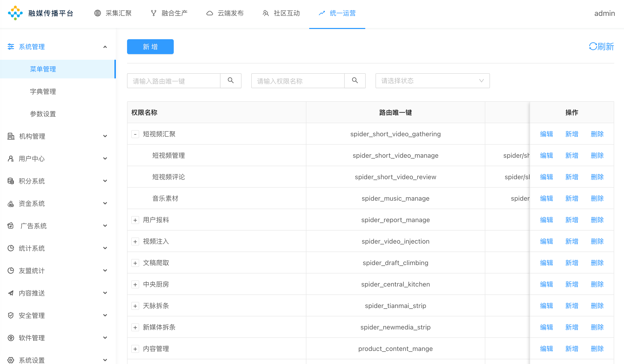Expand the 天脉拆条 row

[135, 306]
